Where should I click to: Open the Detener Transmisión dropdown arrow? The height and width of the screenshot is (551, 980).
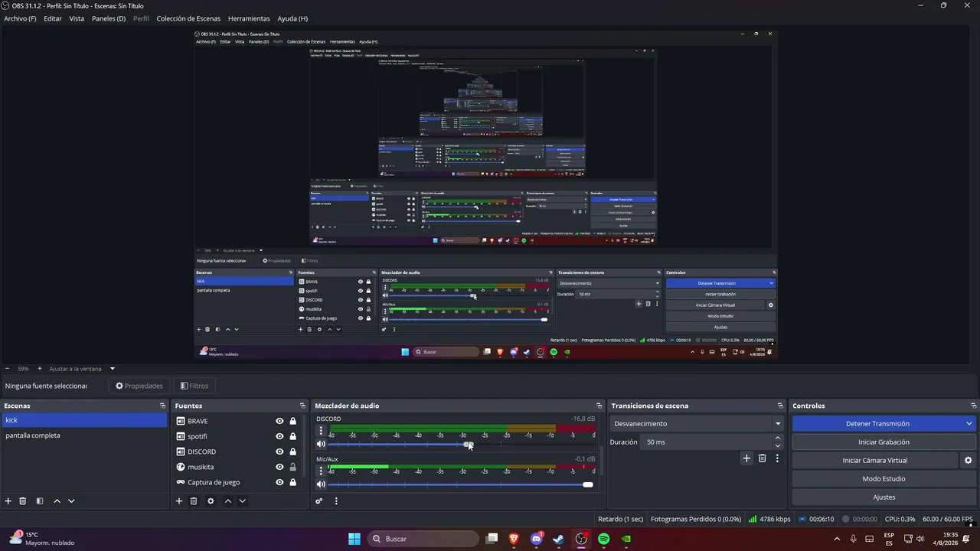[x=969, y=423]
